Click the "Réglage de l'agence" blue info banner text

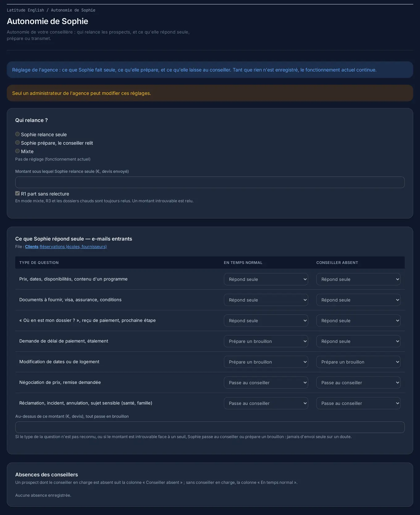coord(194,70)
